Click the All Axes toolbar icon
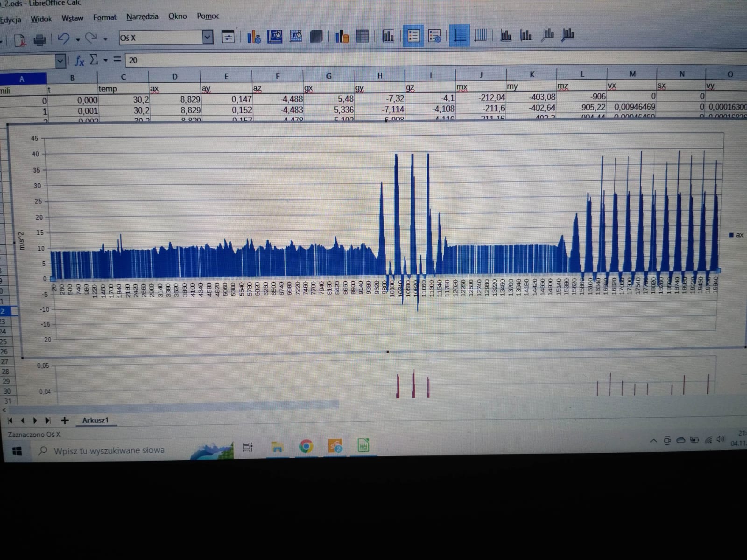Viewport: 747px width, 560px height. point(568,35)
